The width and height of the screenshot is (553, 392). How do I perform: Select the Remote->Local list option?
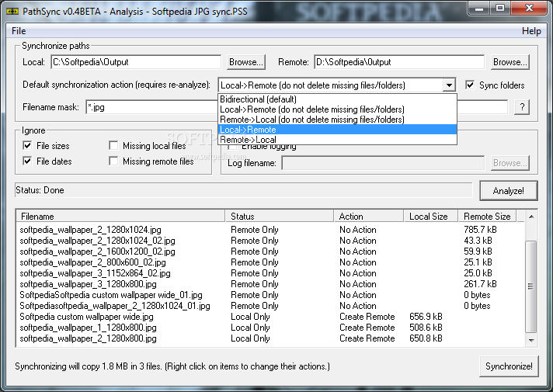pos(337,140)
